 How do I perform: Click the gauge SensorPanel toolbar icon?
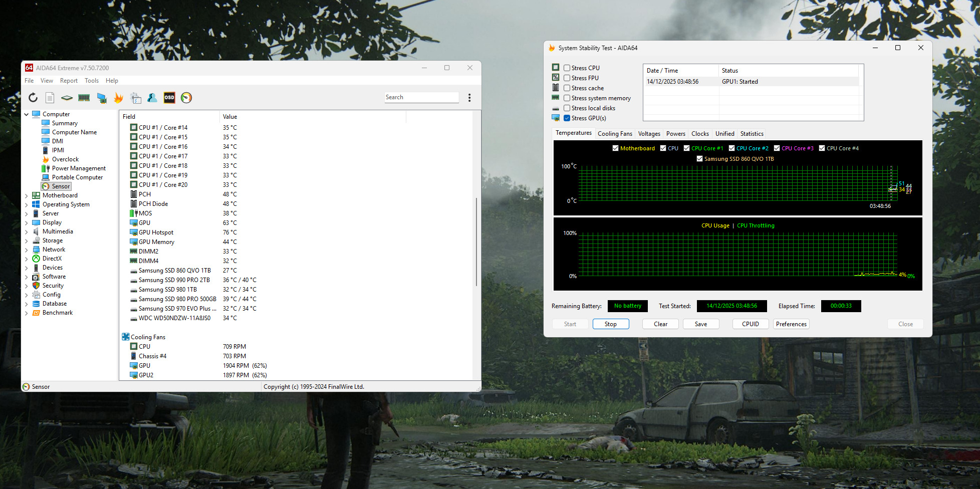point(186,98)
